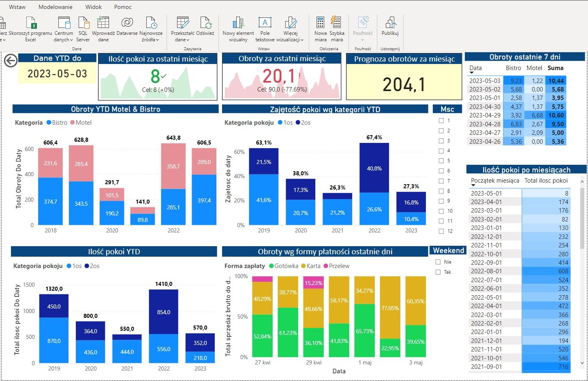Click Gotówka segment 65,73% bar
588x381 pixels.
(365, 331)
